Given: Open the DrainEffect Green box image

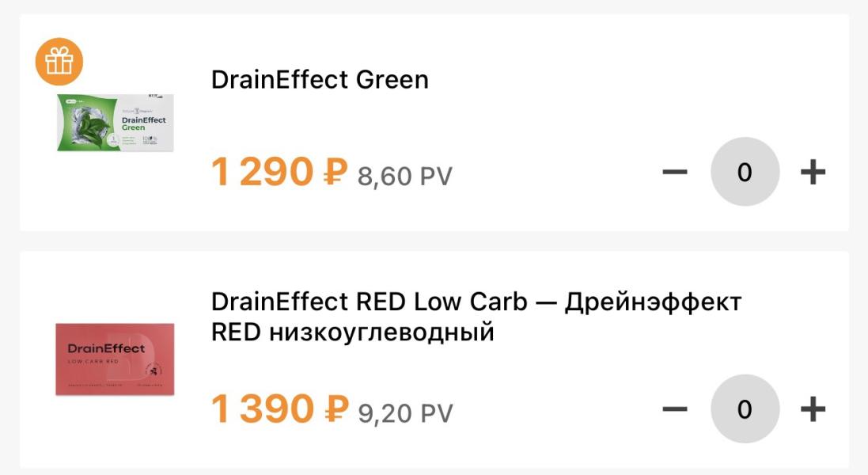Looking at the screenshot, I should [116, 123].
